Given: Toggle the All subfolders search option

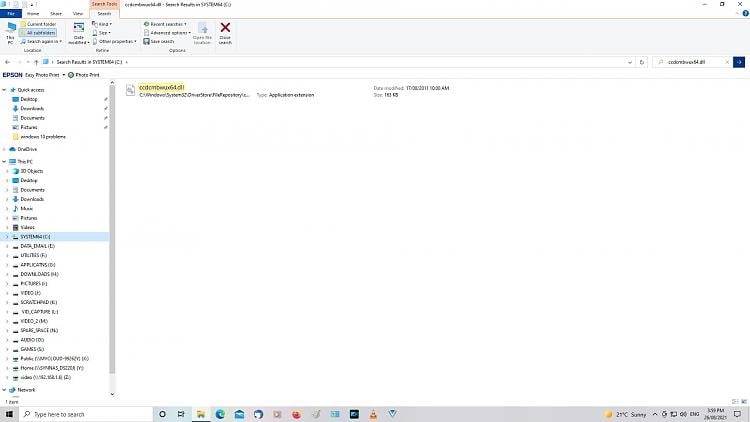Looking at the screenshot, I should tap(41, 32).
